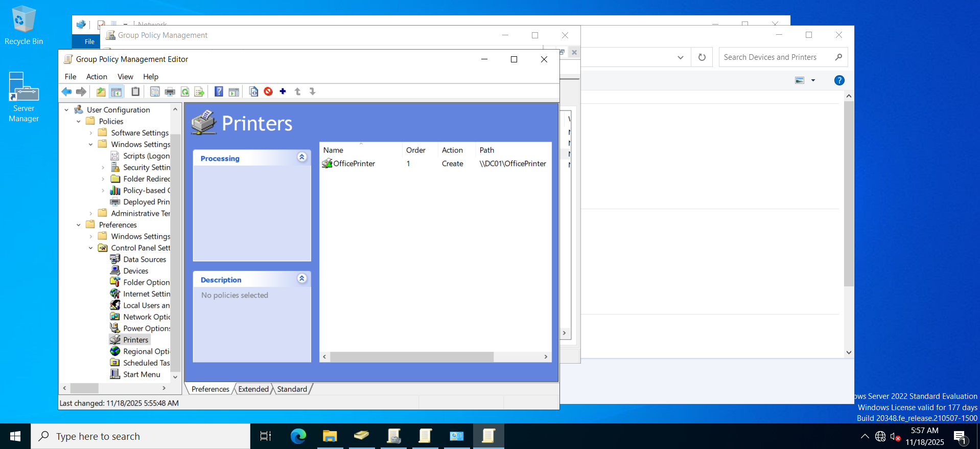Add a new item with the blue plus
Screen dimensions: 980x449
pyautogui.click(x=283, y=92)
